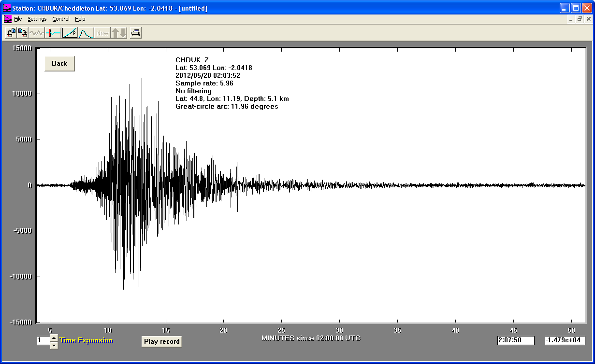Click the Time Expansion value field
This screenshot has width=595, height=364.
coord(43,340)
